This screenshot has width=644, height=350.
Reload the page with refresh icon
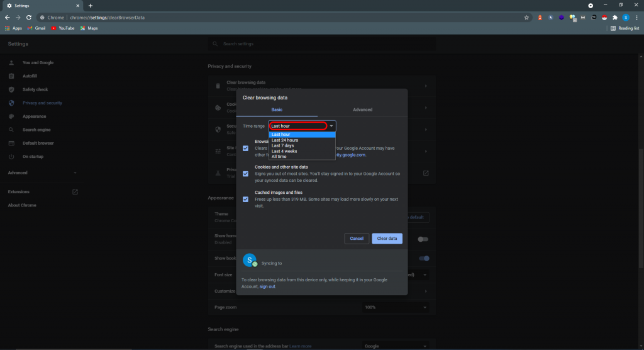29,18
